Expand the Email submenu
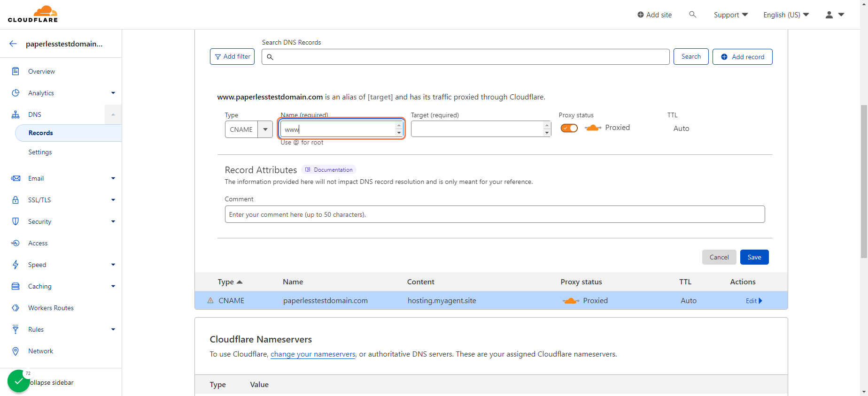Viewport: 868px width, 396px height. (x=113, y=178)
